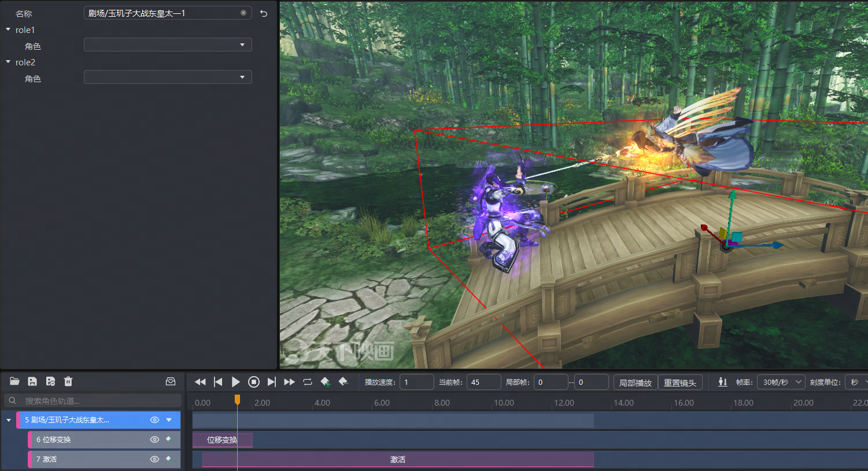Click the rewind double-arrow button
Image resolution: width=868 pixels, height=471 pixels.
point(200,382)
